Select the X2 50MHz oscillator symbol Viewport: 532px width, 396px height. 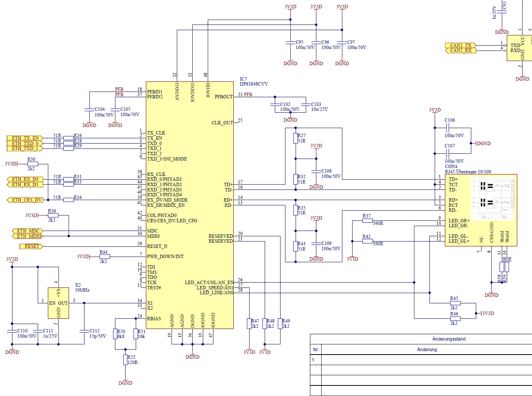coord(58,303)
